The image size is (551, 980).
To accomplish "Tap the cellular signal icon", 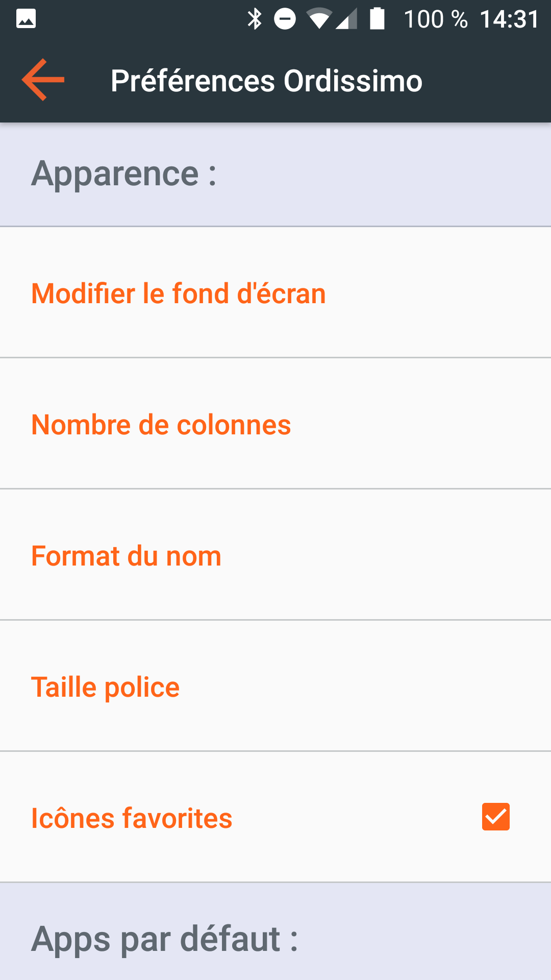I will click(x=346, y=19).
